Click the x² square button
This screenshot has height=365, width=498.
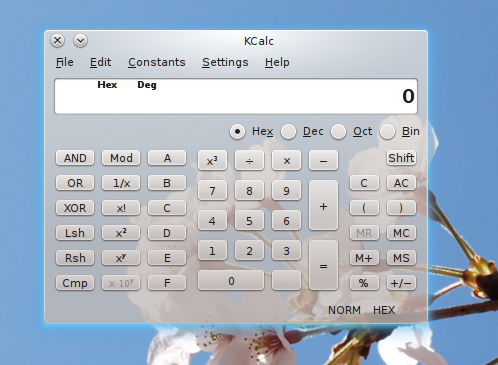tap(121, 233)
